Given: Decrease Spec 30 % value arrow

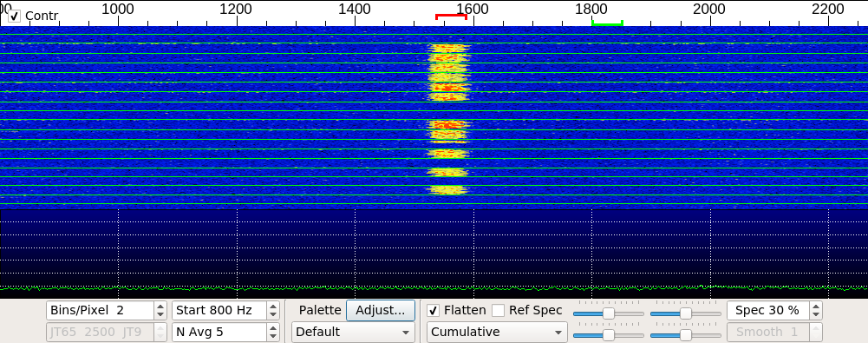Looking at the screenshot, I should click(x=815, y=314).
